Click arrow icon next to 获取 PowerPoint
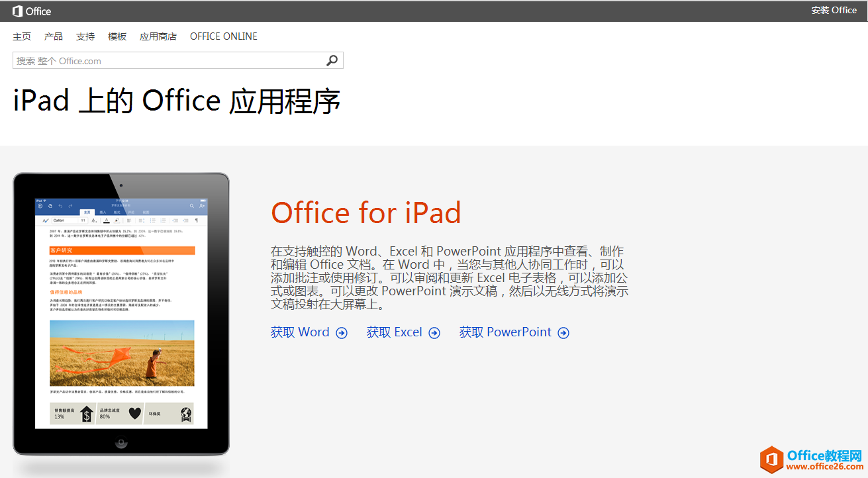Screen dimensions: 868x478 [x=563, y=333]
